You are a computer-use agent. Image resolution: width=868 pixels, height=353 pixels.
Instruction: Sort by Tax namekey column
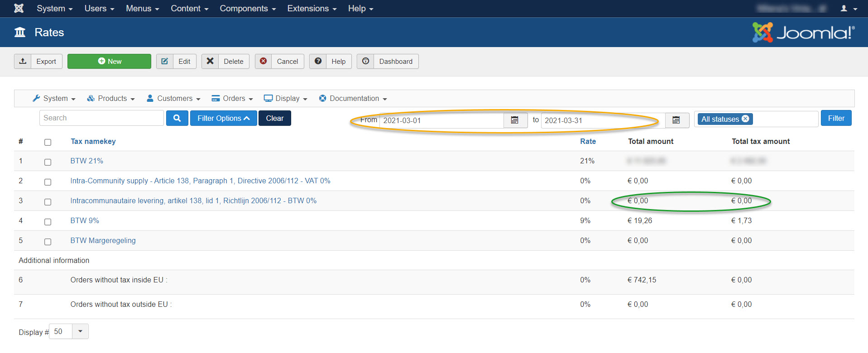(x=93, y=141)
